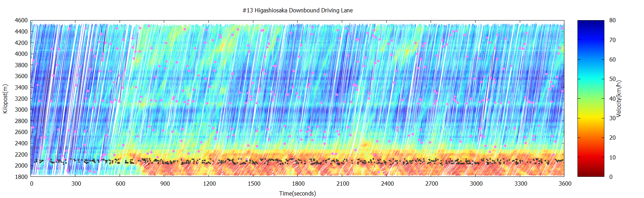
Task: Click the 1800 tick on the kilopost axis
Action: [21, 177]
